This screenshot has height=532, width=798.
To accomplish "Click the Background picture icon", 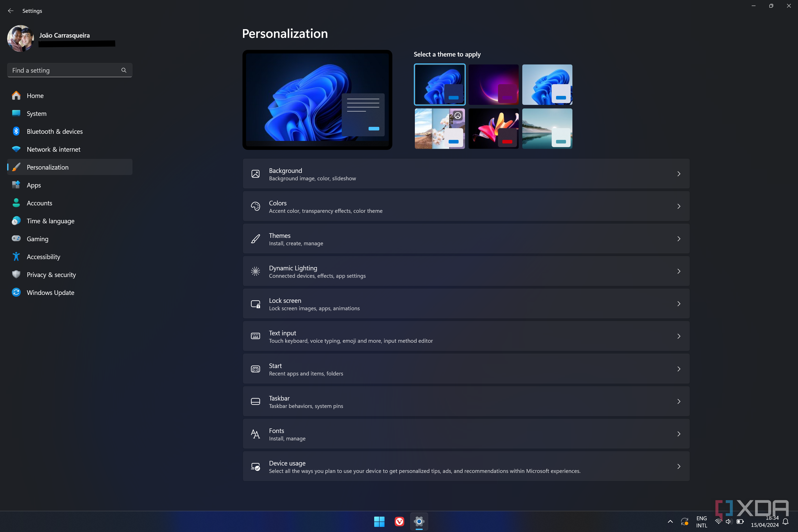I will pyautogui.click(x=256, y=174).
